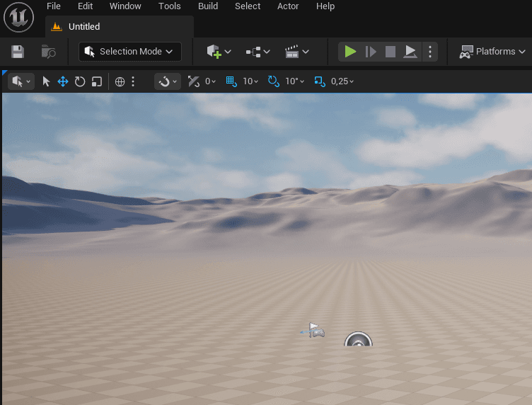Open the Add content cube dropdown
This screenshot has width=532, height=405.
coord(219,52)
